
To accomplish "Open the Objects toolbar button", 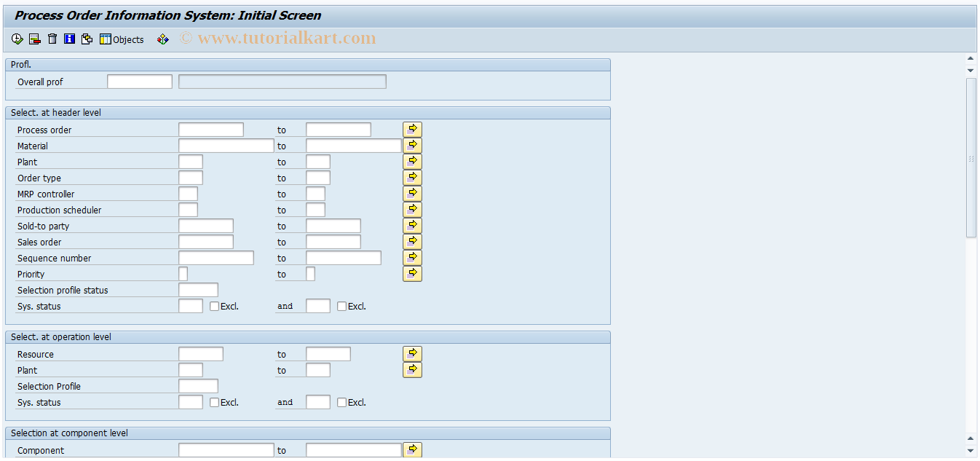I will pos(122,39).
